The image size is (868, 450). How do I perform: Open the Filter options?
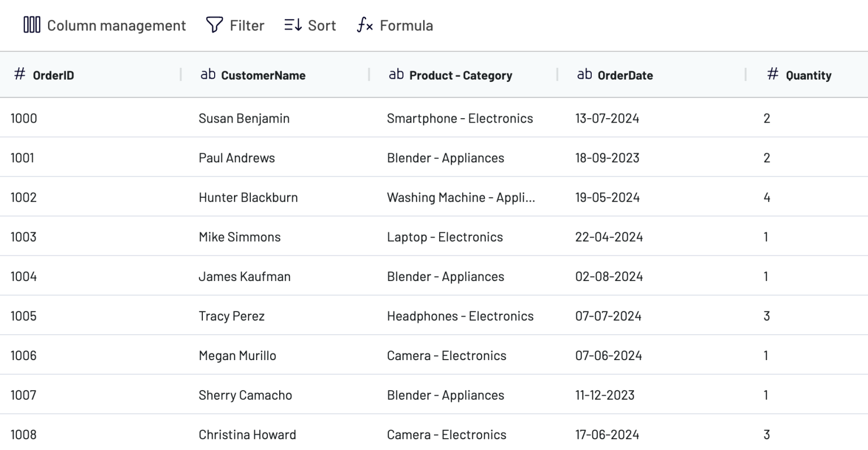pos(235,25)
